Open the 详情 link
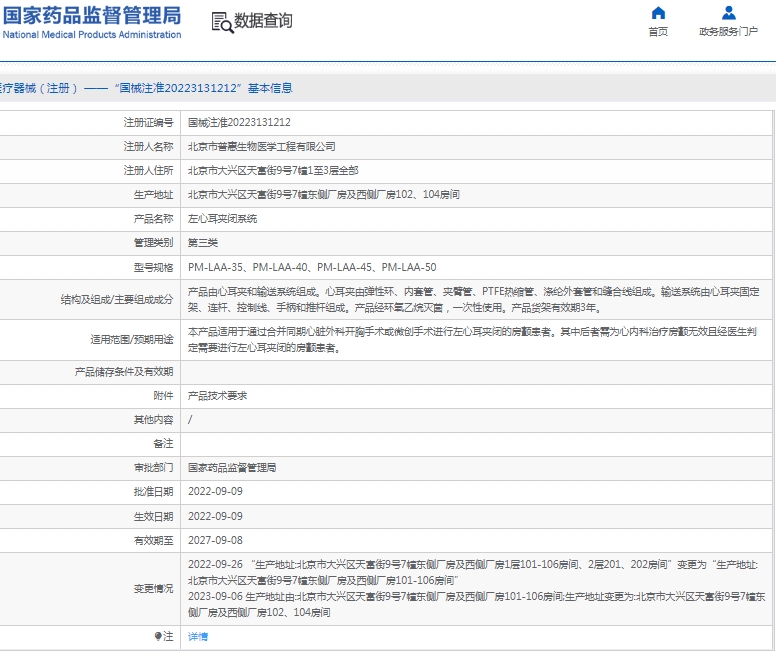776x656 pixels. [198, 637]
